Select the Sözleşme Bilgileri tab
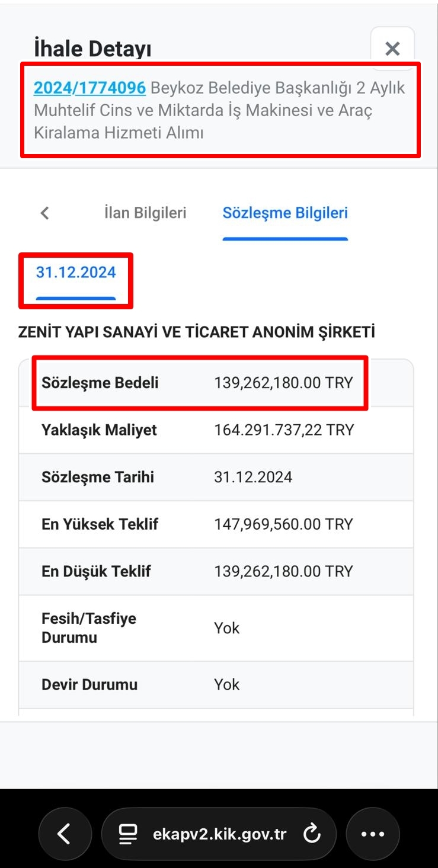438x868 pixels. [285, 213]
